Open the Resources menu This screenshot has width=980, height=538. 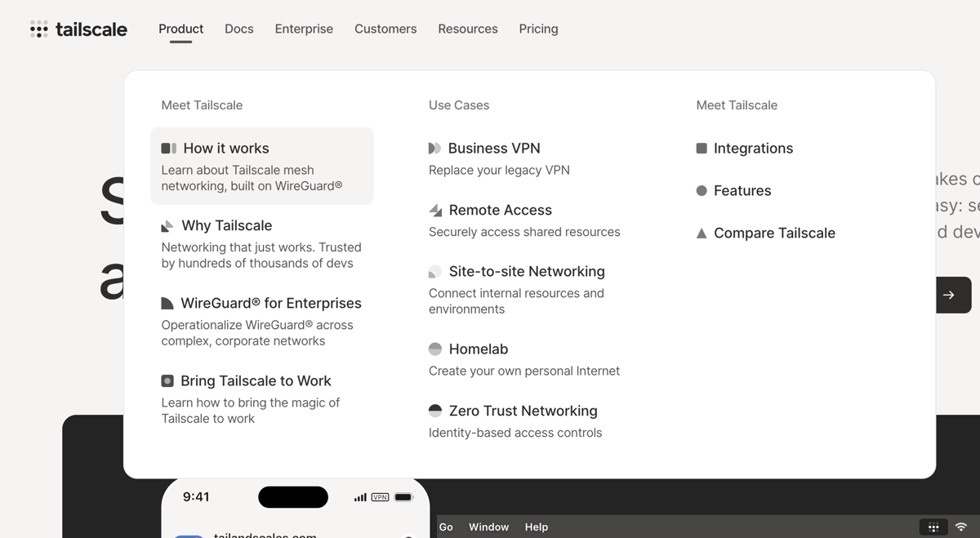[467, 29]
